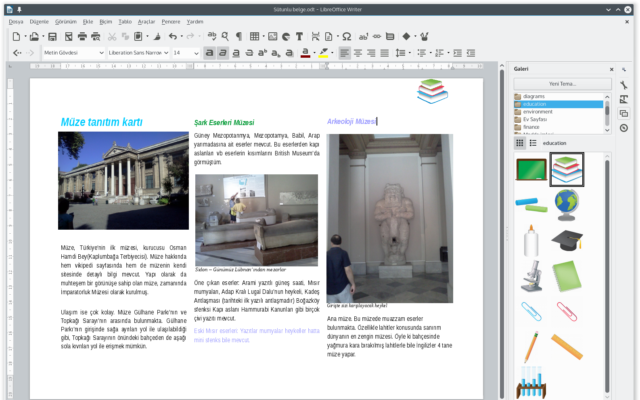Toggle bold text formatting
The height and width of the screenshot is (400, 640).
pos(210,52)
